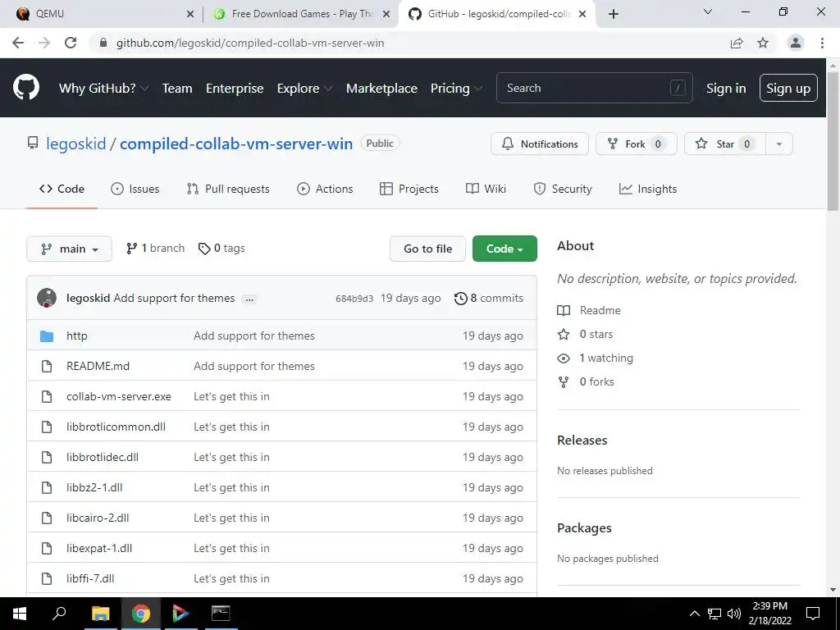Click the file icon beside collab-vm-server.exe
Screen dimensions: 840x630
47,396
